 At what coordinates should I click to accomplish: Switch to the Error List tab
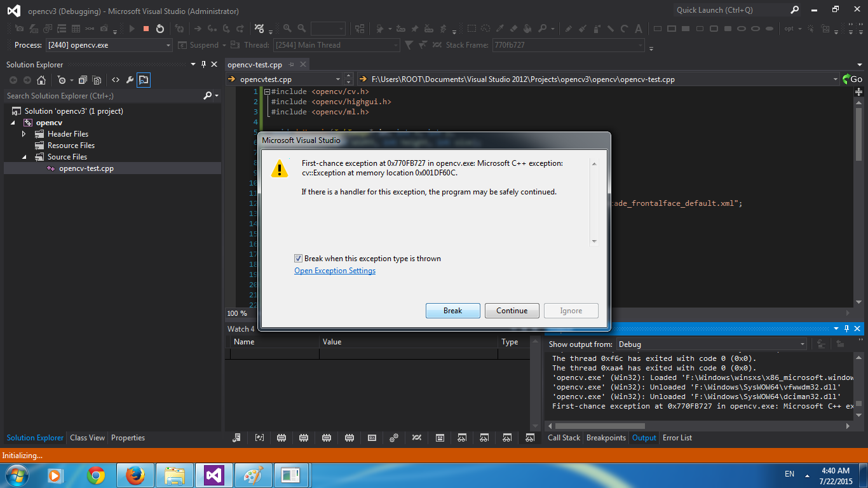[x=677, y=438]
